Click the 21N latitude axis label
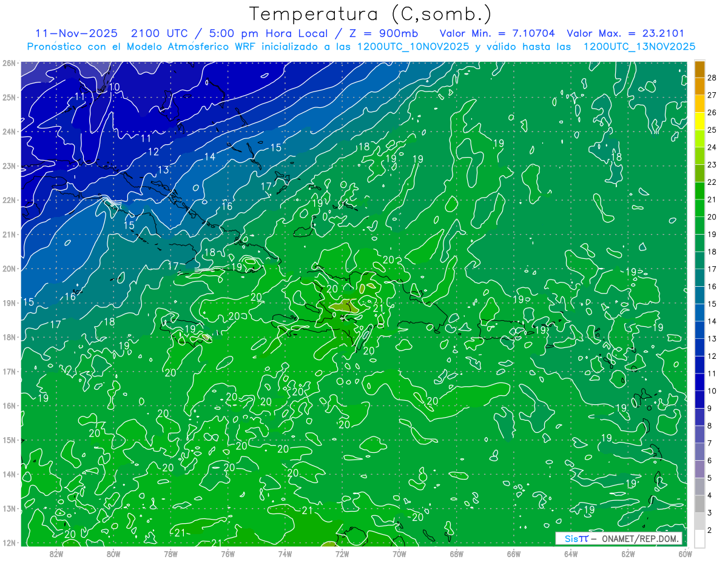The height and width of the screenshot is (562, 728). click(8, 234)
